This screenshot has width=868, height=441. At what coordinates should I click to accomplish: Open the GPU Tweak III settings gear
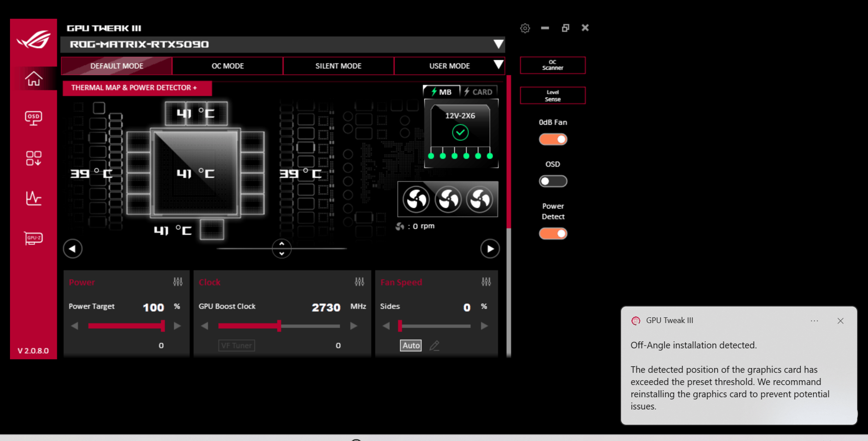[x=525, y=28]
